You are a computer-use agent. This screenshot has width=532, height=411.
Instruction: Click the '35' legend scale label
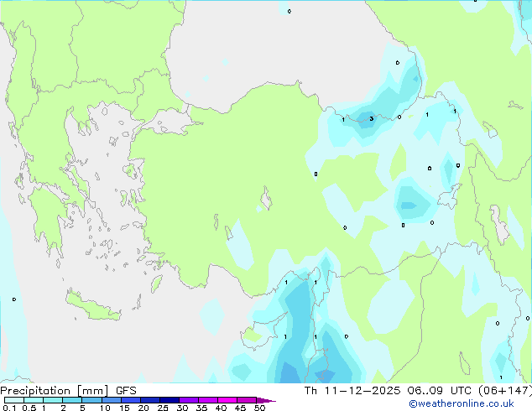tap(201, 408)
